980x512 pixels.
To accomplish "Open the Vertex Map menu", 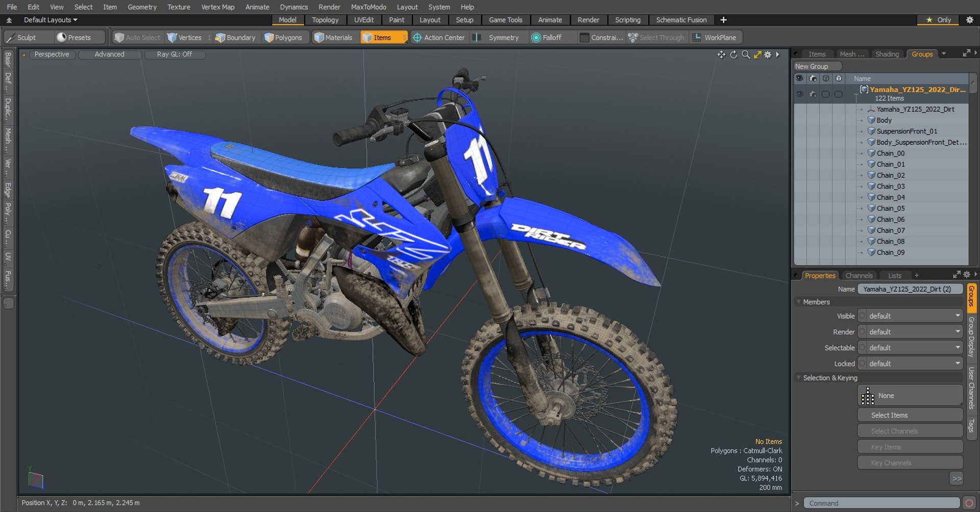I will 218,7.
